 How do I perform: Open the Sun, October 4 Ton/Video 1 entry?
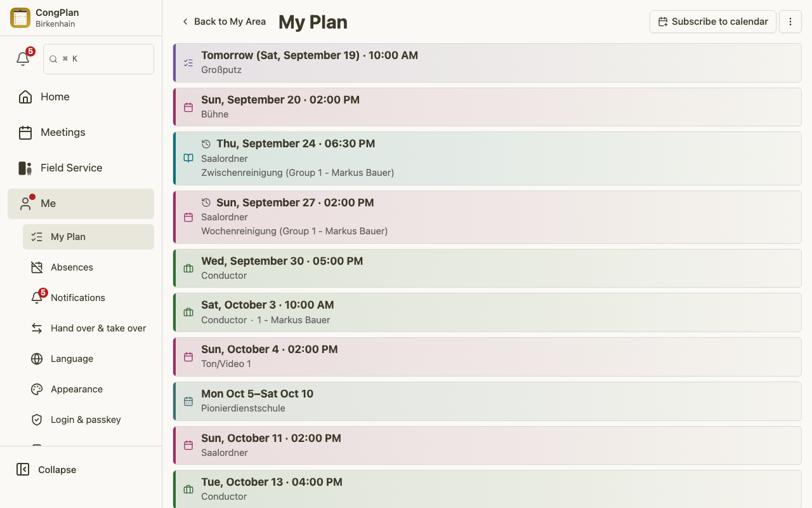click(487, 357)
